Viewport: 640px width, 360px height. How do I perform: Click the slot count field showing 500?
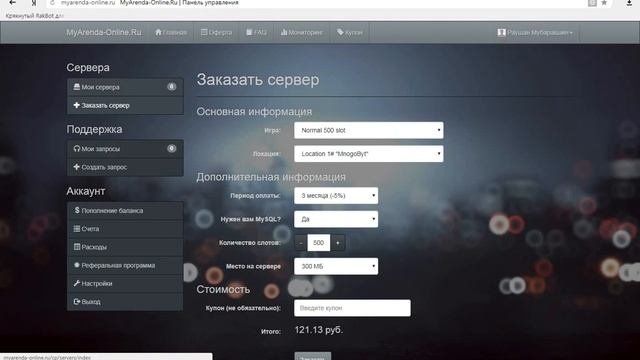pos(319,243)
